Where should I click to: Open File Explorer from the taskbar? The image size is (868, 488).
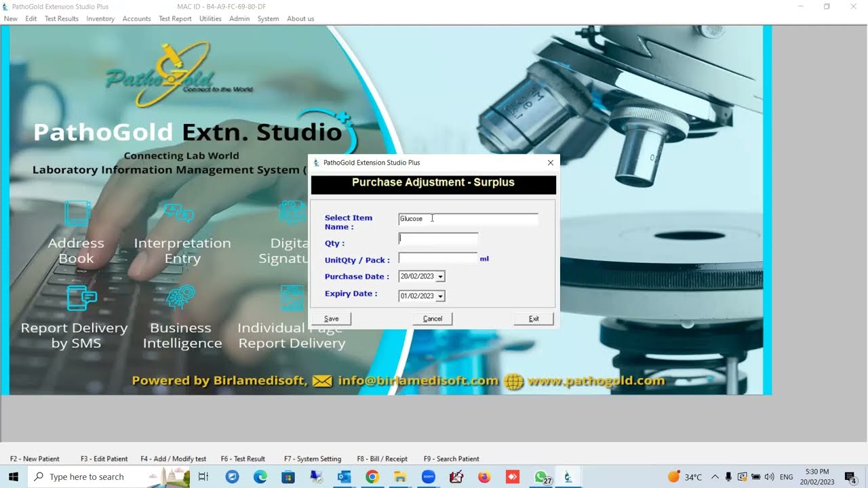(400, 476)
